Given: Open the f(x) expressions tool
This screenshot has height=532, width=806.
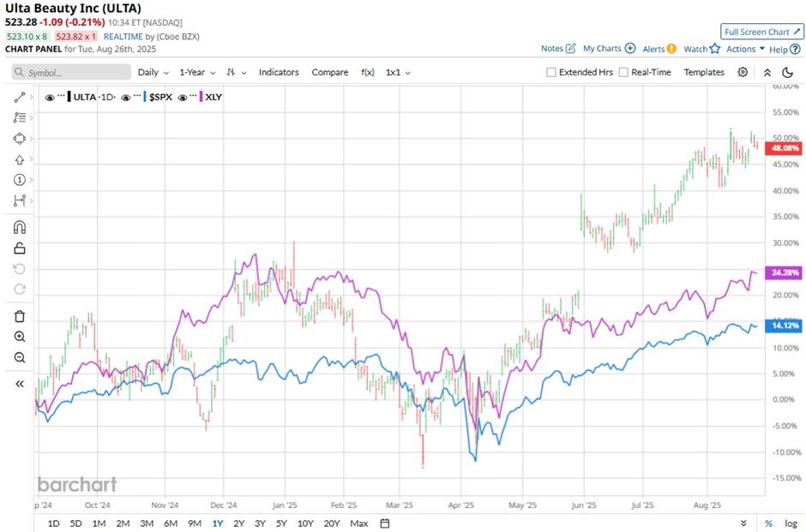Looking at the screenshot, I should [368, 73].
